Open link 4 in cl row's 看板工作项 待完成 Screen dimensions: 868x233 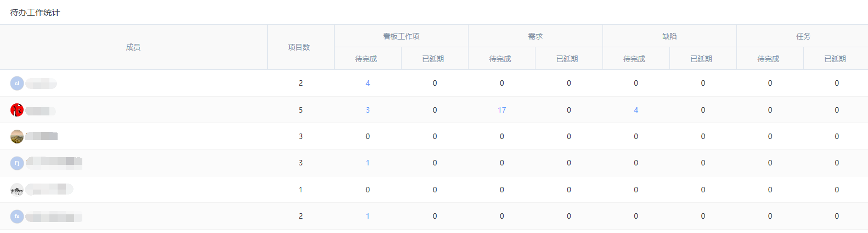pyautogui.click(x=368, y=84)
